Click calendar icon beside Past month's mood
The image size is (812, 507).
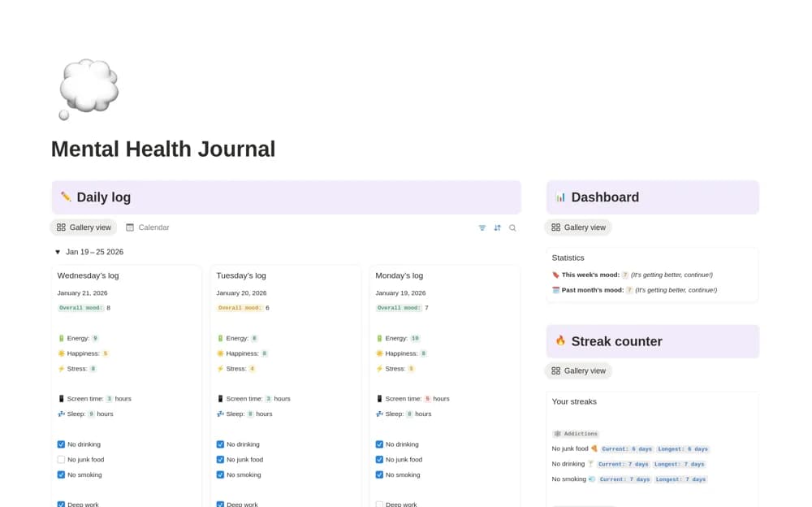(555, 290)
